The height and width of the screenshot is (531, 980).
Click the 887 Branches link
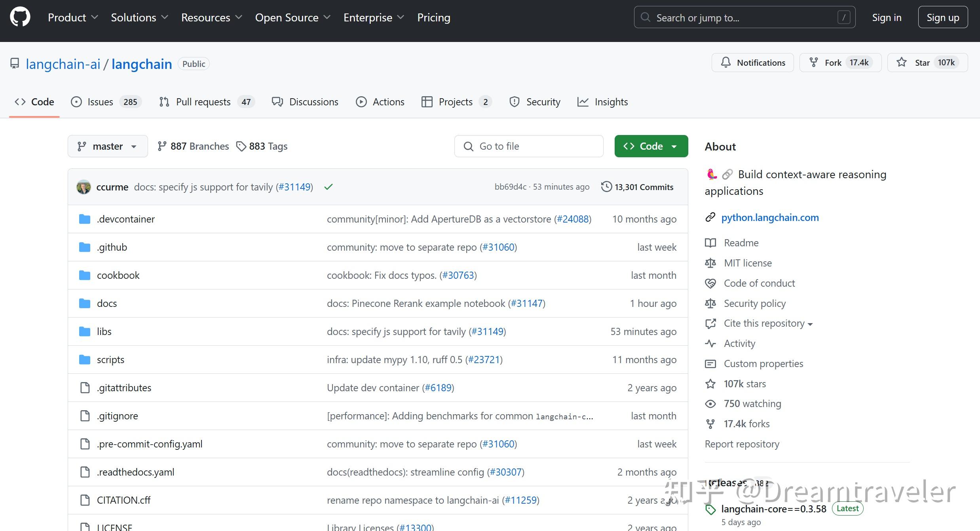[194, 146]
